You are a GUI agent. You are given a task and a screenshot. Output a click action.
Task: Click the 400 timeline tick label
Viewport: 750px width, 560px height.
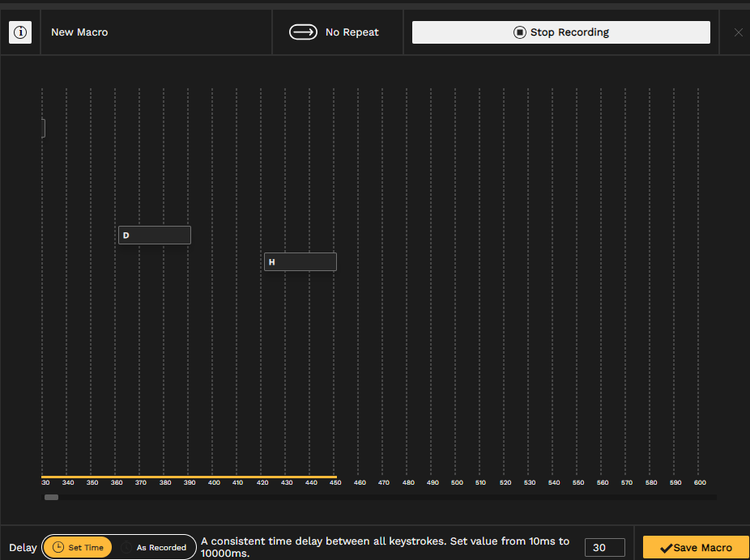tap(214, 482)
